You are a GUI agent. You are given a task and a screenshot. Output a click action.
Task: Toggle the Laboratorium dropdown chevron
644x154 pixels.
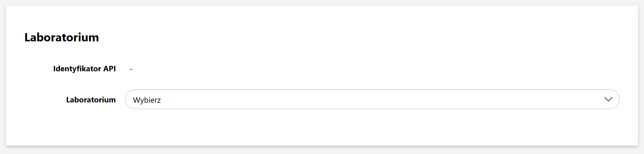coord(608,99)
